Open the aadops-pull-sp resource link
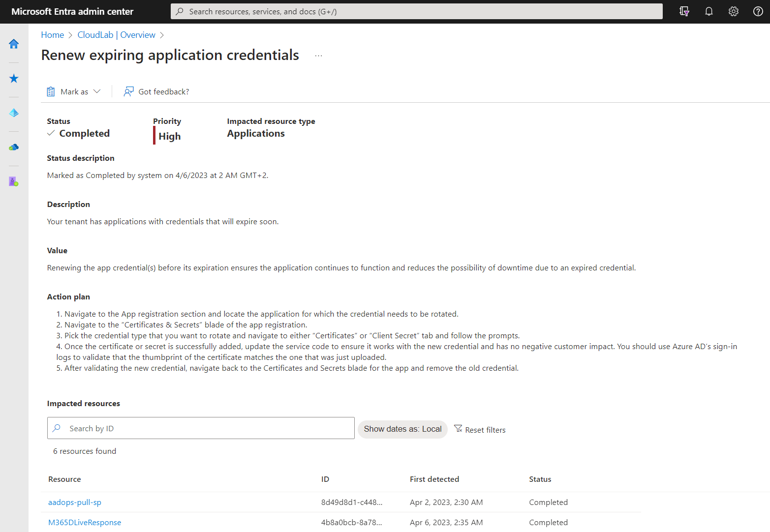Viewport: 770px width, 532px height. 75,502
